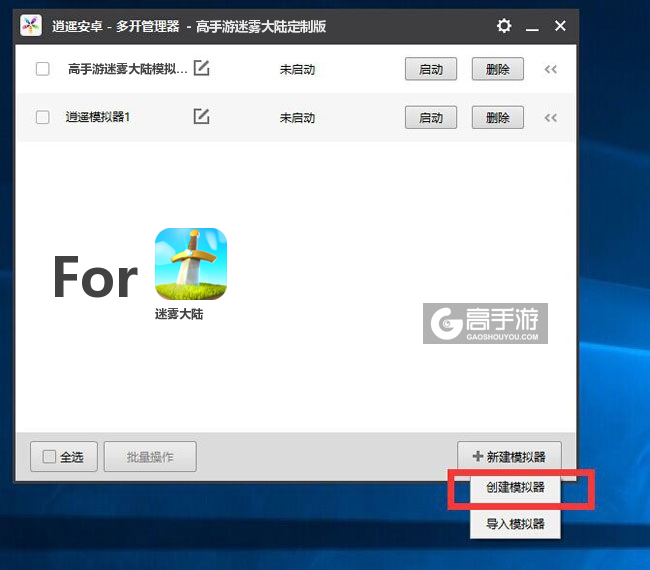Expand options for 逍遥模拟器1 row

point(551,118)
